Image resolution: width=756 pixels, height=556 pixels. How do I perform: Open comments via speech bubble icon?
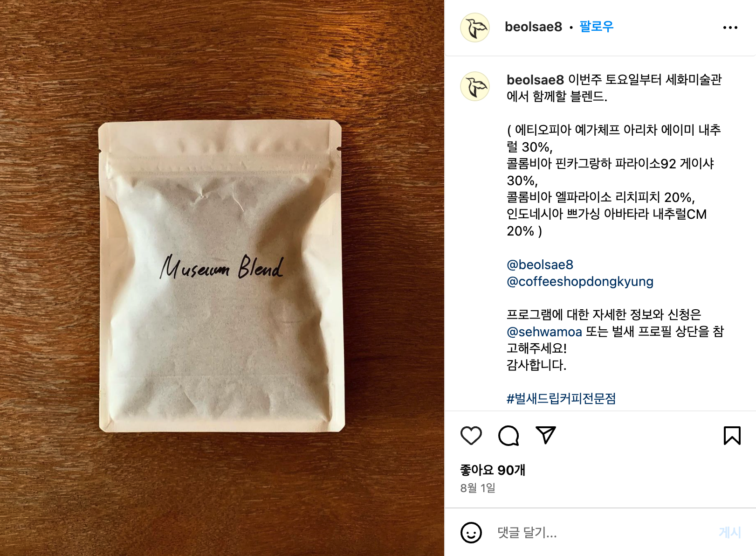(x=509, y=436)
